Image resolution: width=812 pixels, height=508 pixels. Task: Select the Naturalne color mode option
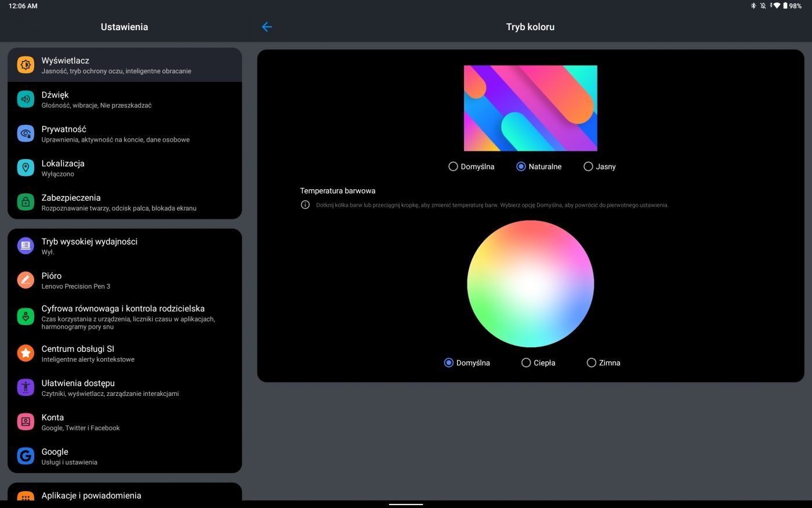(539, 167)
